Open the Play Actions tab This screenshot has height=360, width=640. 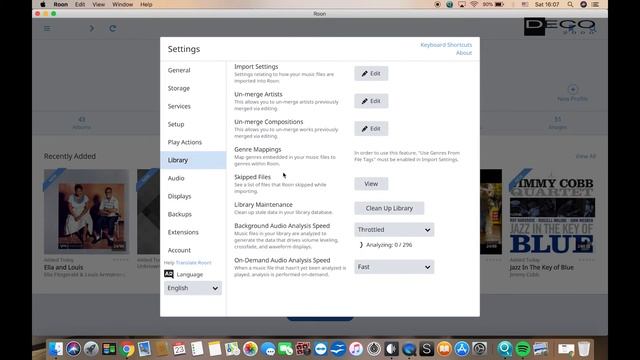[x=193, y=142]
